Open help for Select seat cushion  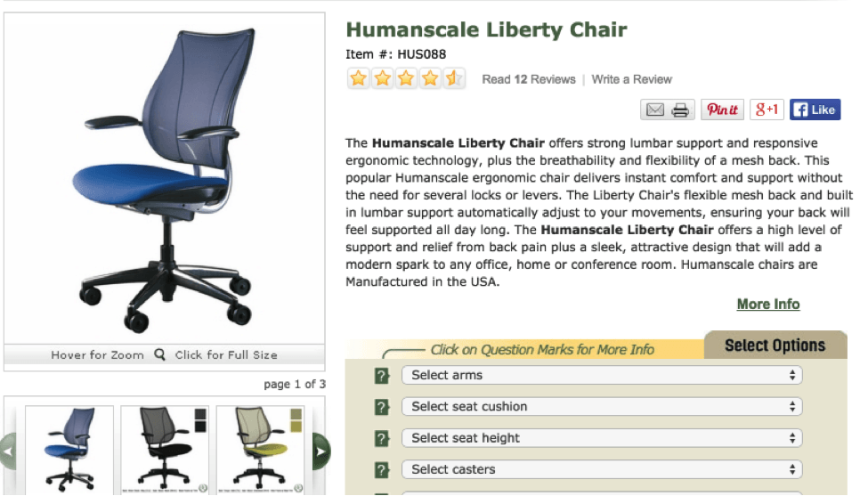[382, 407]
